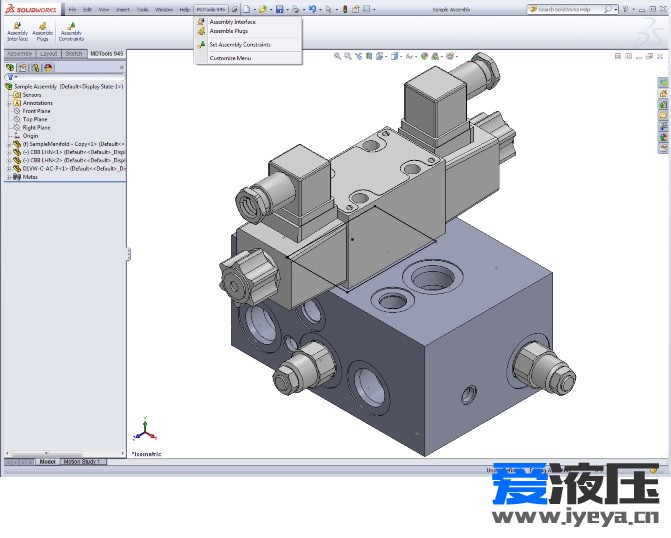Open FeatureManager design tree tab
Viewport: 671px width, 538px height.
coord(10,68)
